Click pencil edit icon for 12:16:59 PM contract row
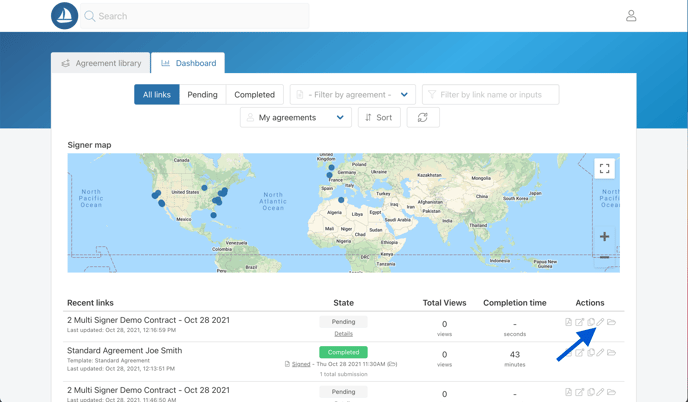This screenshot has width=688, height=402. [x=600, y=322]
